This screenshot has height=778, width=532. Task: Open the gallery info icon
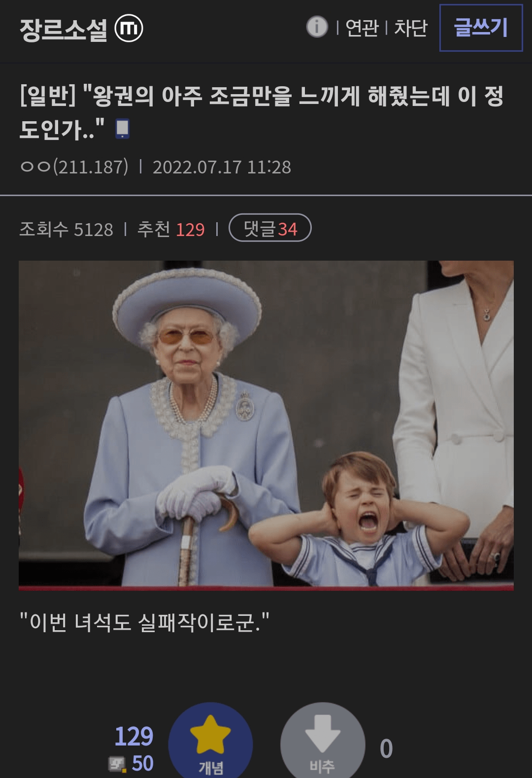point(317,27)
